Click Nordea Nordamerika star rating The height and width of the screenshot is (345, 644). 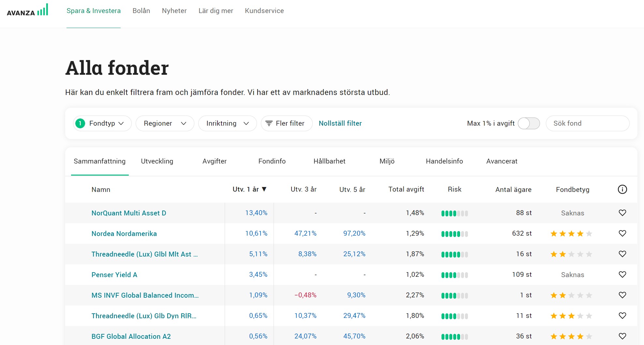pos(571,233)
